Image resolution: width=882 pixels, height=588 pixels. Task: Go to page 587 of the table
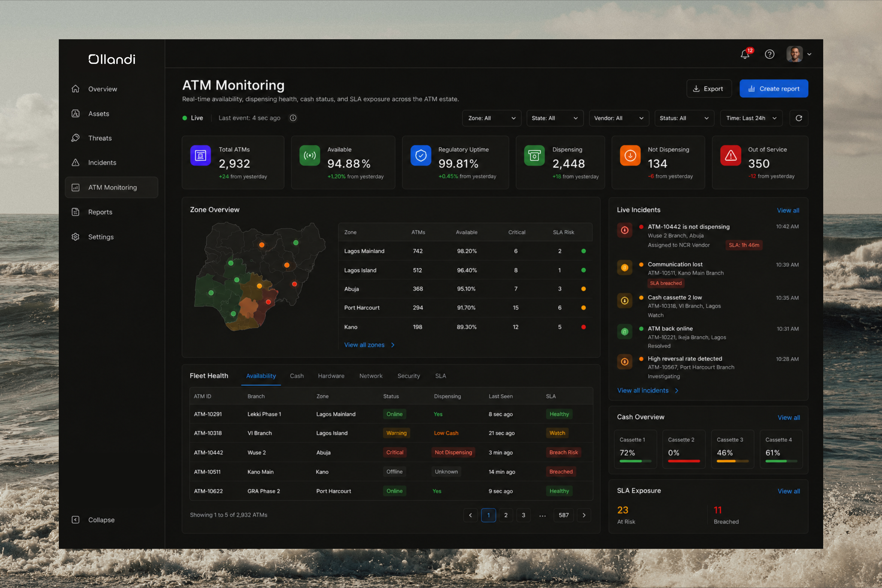pos(564,515)
